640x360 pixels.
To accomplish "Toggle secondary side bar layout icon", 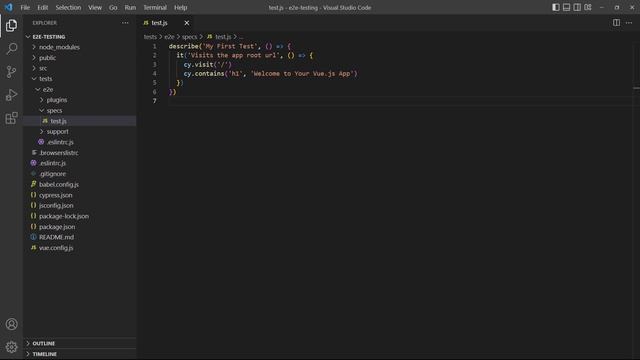I will tap(577, 7).
